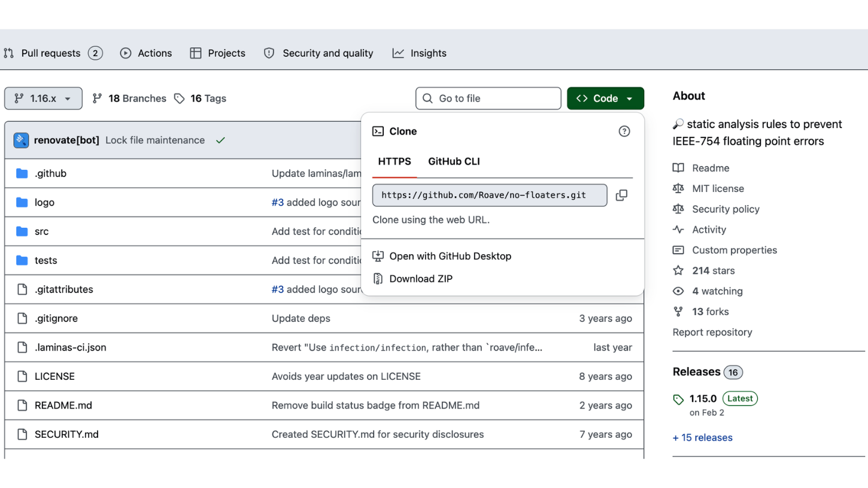Image resolution: width=868 pixels, height=488 pixels.
Task: Choose Download ZIP
Action: point(421,279)
